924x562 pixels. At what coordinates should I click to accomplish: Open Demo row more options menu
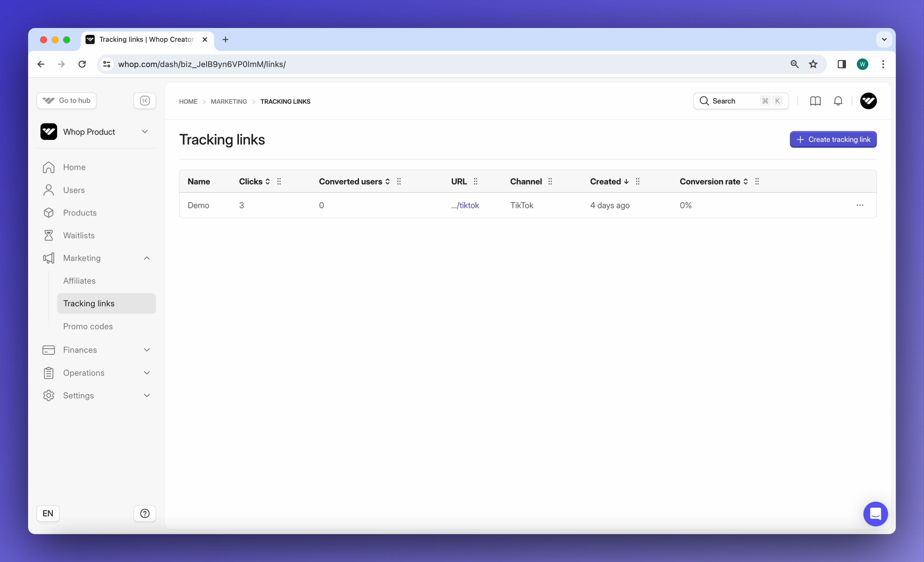(859, 205)
